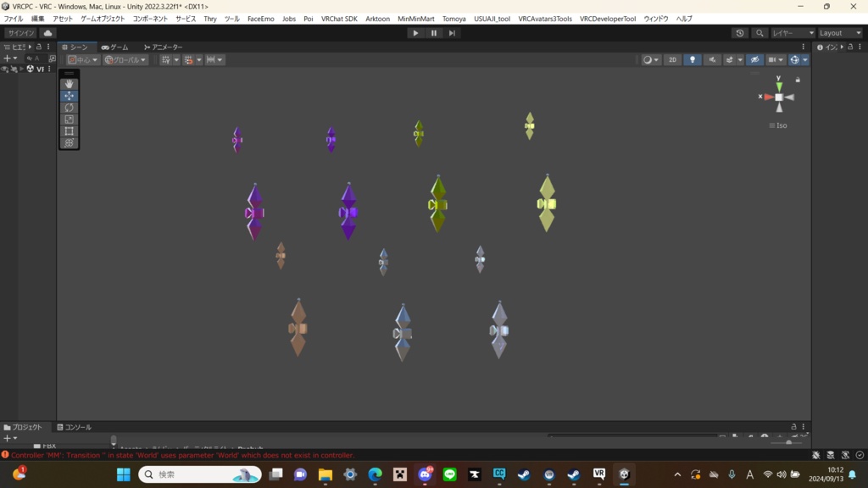
Task: Open the Unity Editor taskbar icon
Action: pyautogui.click(x=625, y=474)
